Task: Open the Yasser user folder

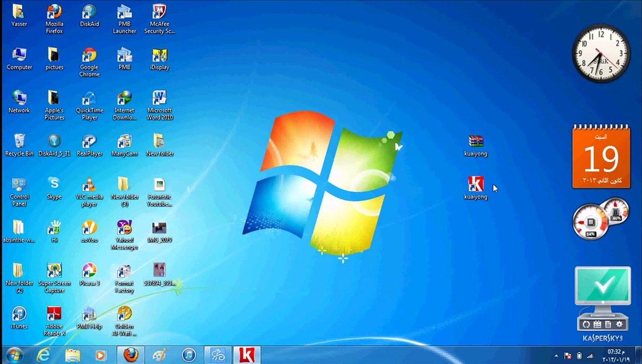Action: pos(19,16)
